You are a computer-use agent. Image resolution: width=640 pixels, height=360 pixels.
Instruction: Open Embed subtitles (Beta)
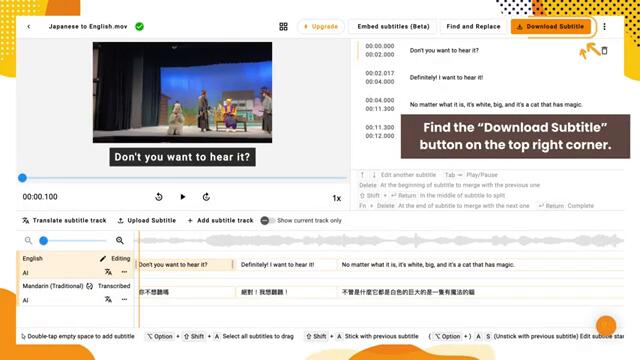(x=393, y=27)
